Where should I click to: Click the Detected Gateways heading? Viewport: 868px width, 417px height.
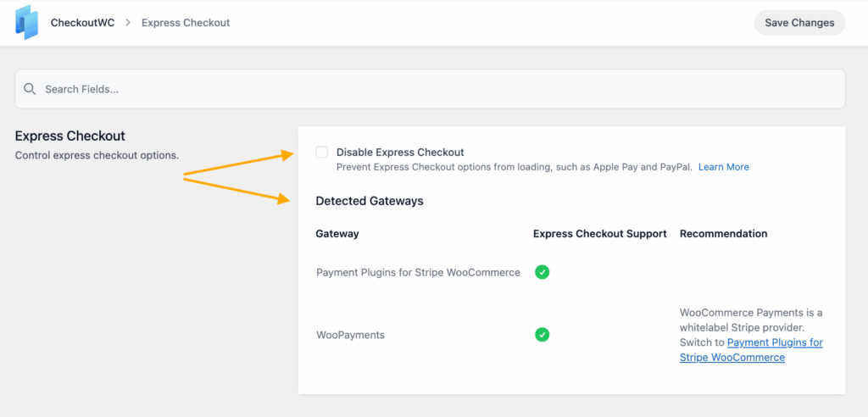[370, 201]
